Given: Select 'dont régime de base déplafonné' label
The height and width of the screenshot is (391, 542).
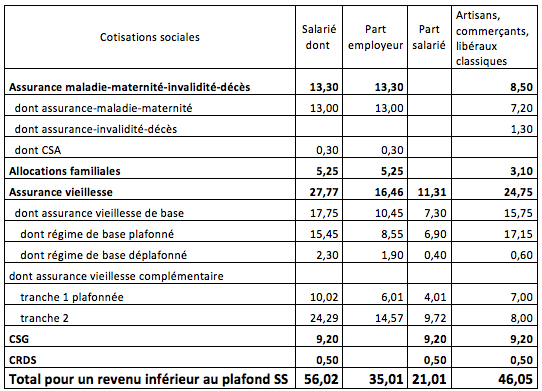Looking at the screenshot, I should [x=104, y=255].
